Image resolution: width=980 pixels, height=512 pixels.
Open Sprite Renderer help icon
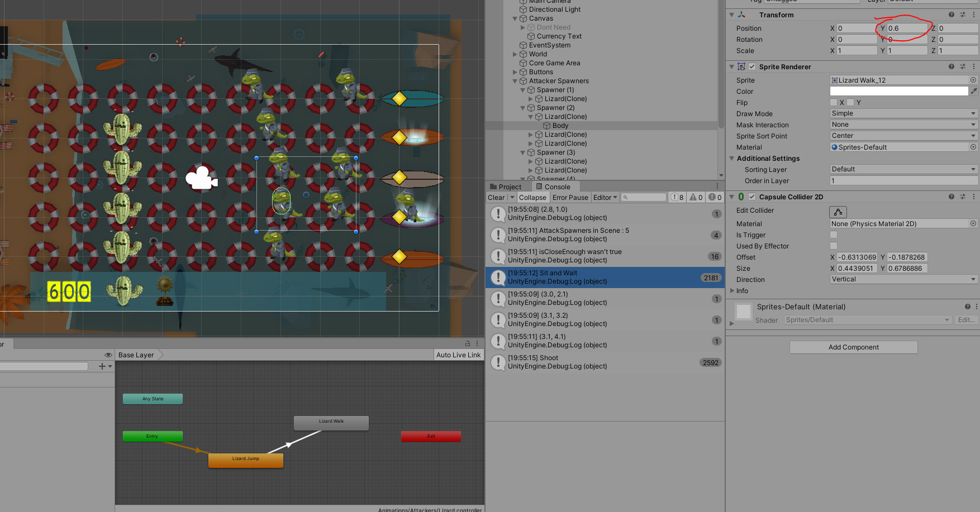tap(952, 66)
